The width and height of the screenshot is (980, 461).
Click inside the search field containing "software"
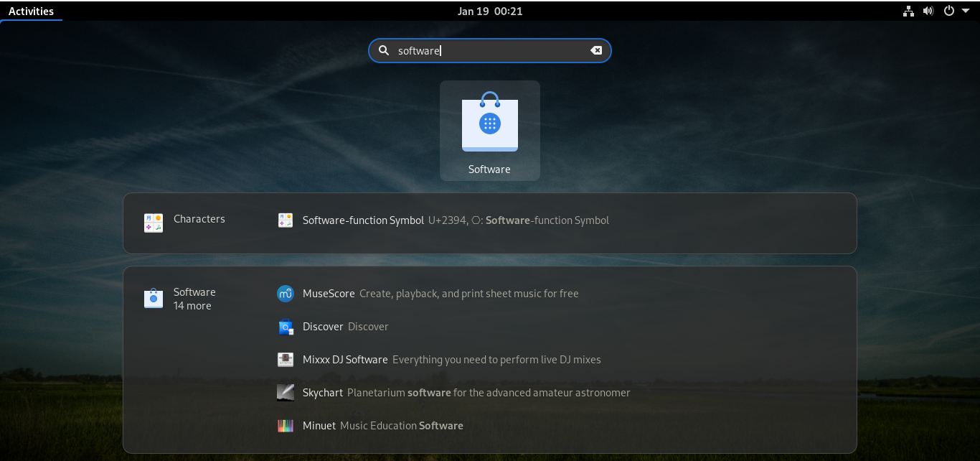490,50
